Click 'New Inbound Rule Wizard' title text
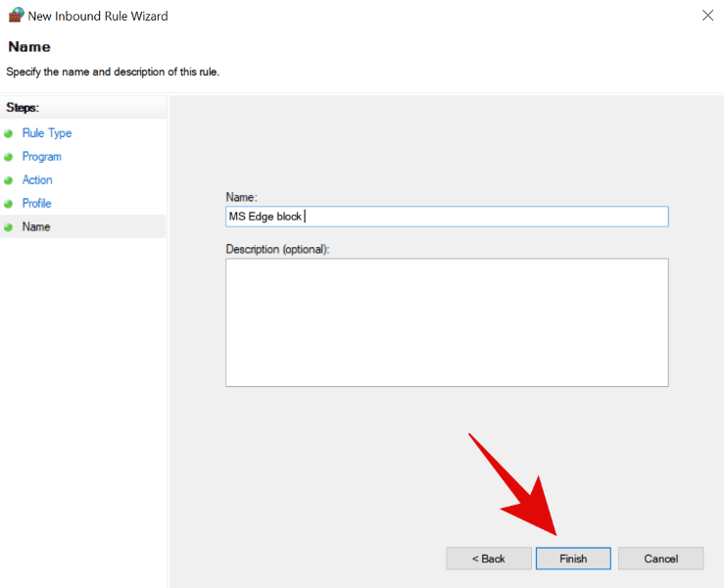This screenshot has height=588, width=724. (98, 16)
